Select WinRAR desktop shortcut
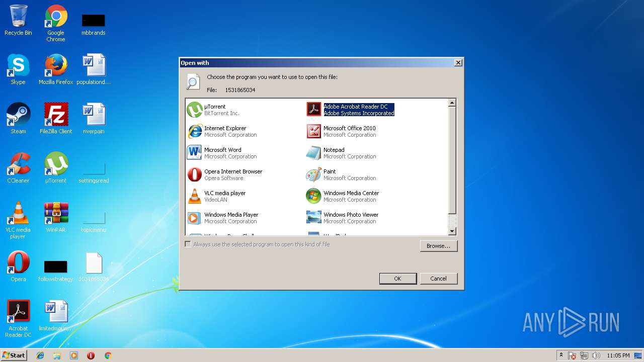 [56, 217]
